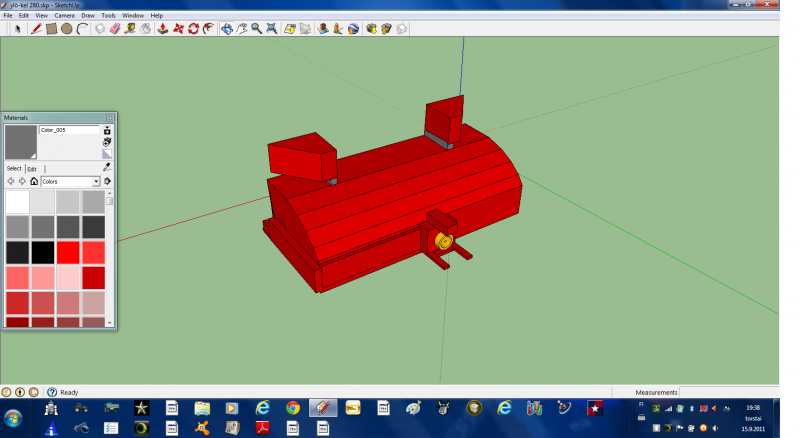
Task: Select the Rectangle drawing tool
Action: [52, 29]
